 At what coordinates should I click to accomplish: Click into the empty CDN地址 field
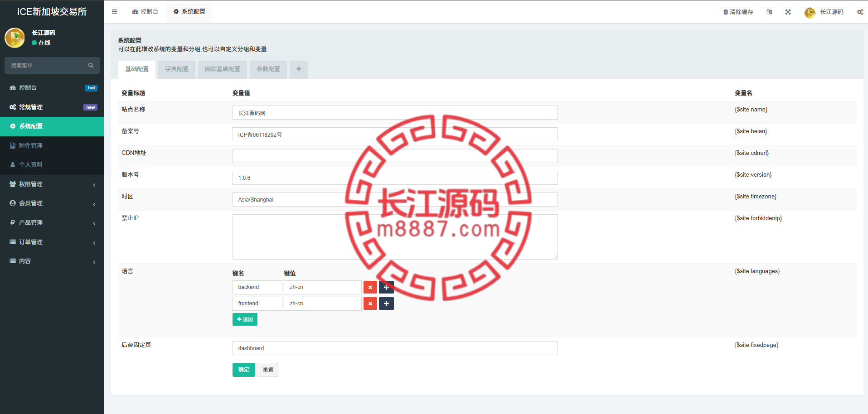tap(395, 156)
